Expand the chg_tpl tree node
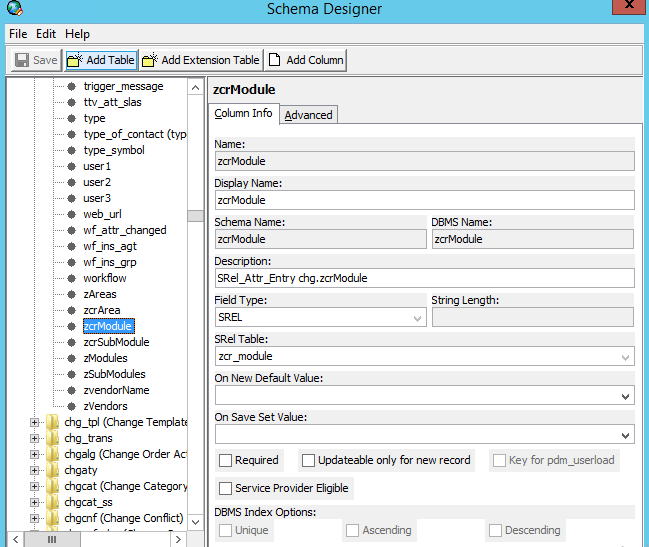The width and height of the screenshot is (649, 547). pyautogui.click(x=34, y=422)
